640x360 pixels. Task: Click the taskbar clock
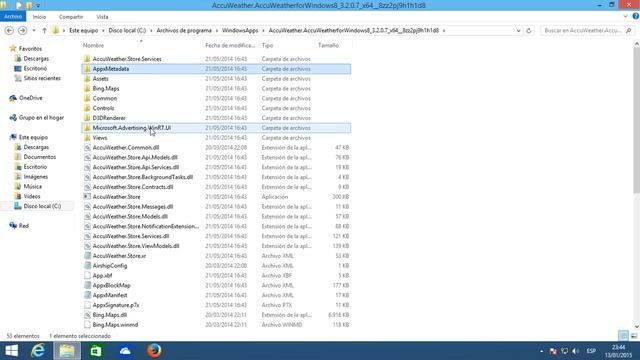pos(618,351)
